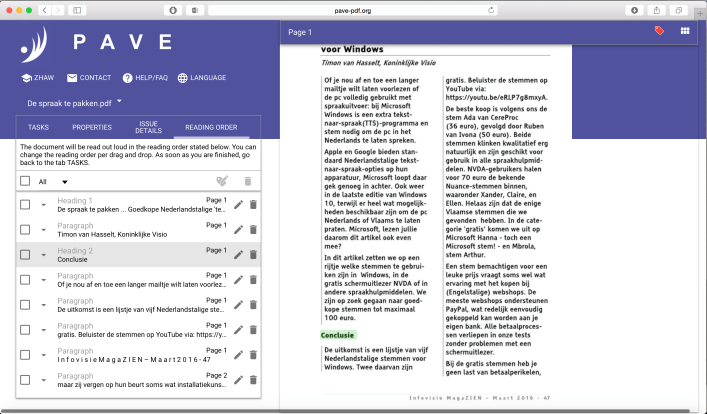Delete the 'gratis. Beluister de stemmen' paragraph

[253, 330]
